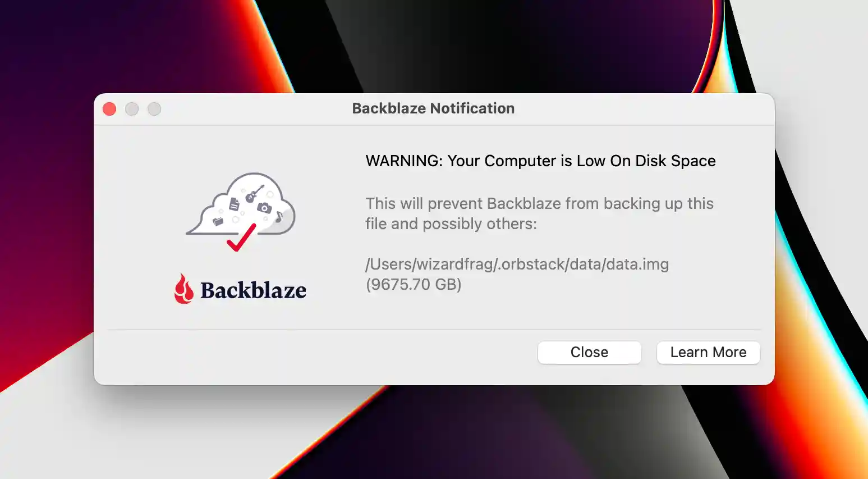Click the data.img file path text
Screen dimensions: 868x479
pos(517,264)
